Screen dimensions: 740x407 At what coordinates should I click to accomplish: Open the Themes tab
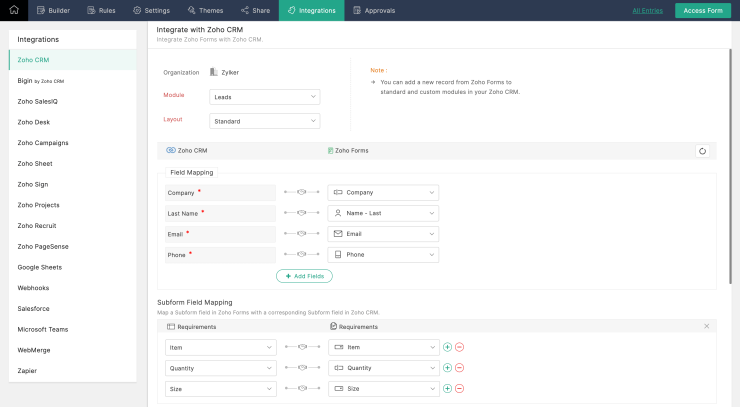[204, 10]
